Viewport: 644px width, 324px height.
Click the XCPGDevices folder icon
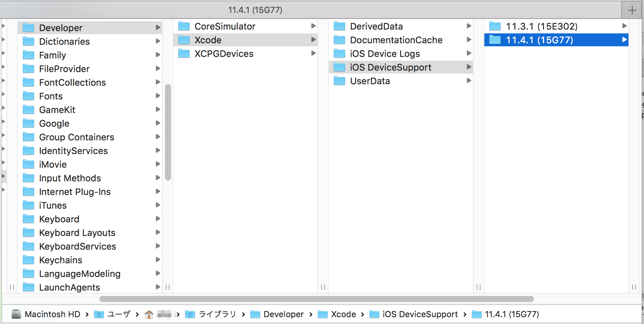[x=184, y=53]
